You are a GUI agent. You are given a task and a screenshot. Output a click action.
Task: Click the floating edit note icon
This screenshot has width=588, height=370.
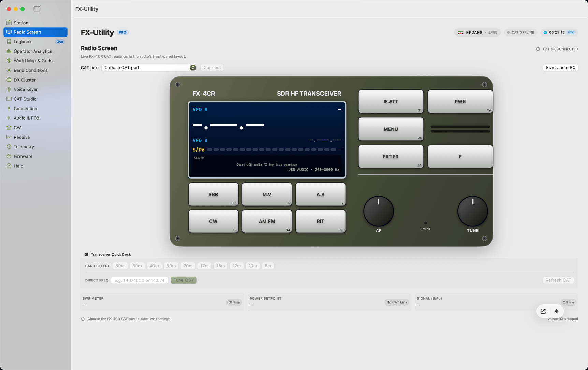point(543,311)
